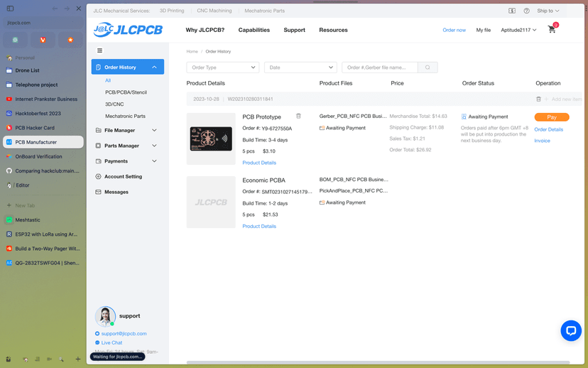Viewport: 588px width, 368px height.
Task: Switch to the Hacktoberfest 2023 tab
Action: (38, 113)
